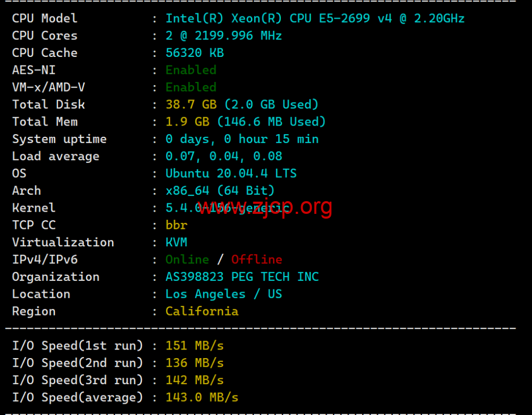Click the Enabled value next to AES-NI
532x415 pixels.
tap(190, 70)
